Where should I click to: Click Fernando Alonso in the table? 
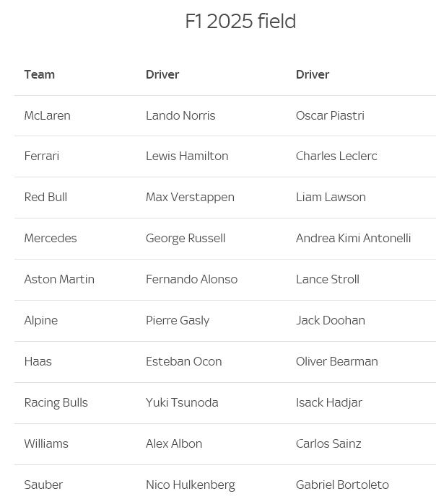pos(191,279)
